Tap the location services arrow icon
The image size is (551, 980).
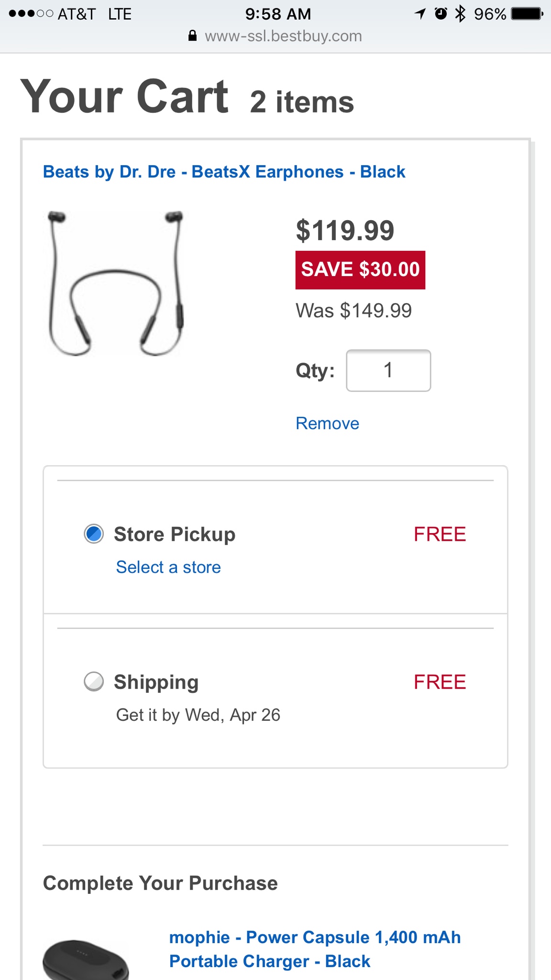(x=420, y=14)
